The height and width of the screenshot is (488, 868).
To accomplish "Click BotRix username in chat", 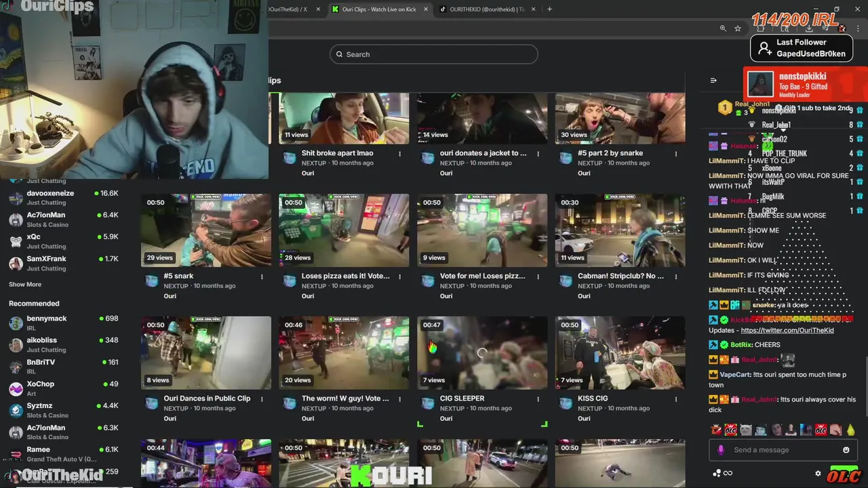I will tap(741, 345).
